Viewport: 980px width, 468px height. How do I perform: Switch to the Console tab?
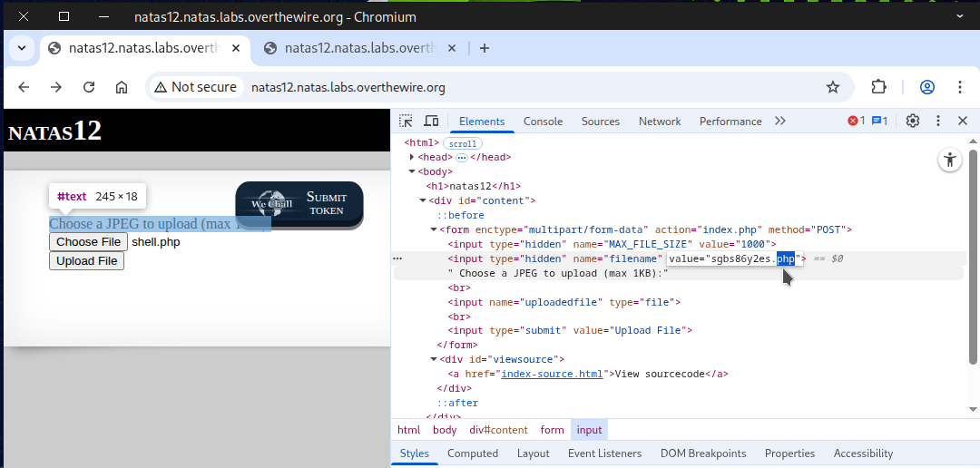[543, 122]
